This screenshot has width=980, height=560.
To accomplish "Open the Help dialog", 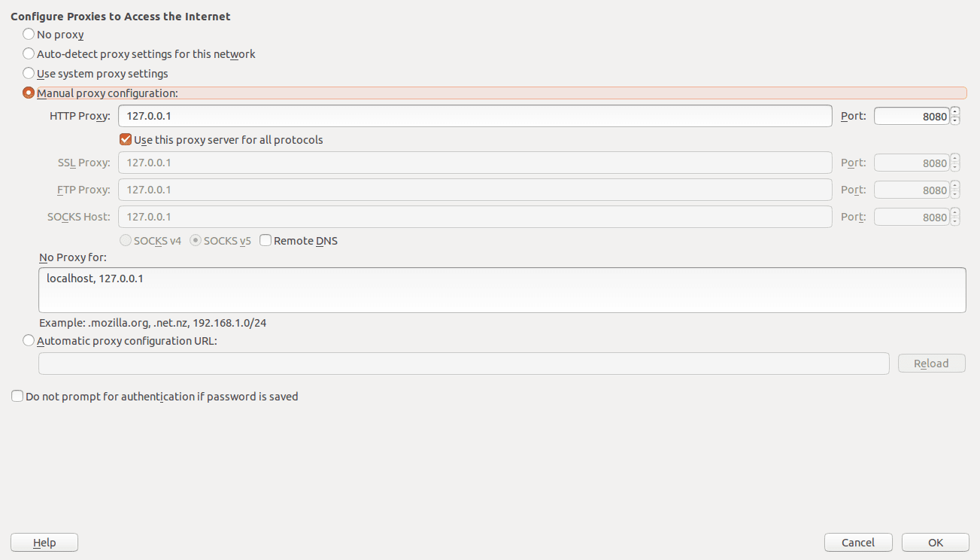I will 44,542.
